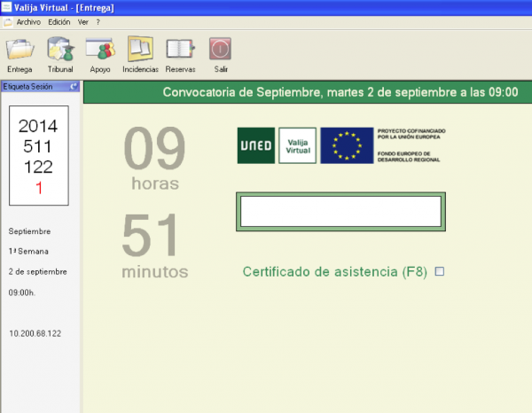Click the Valija Virtual title bar icon
532x413 pixels.
point(7,7)
